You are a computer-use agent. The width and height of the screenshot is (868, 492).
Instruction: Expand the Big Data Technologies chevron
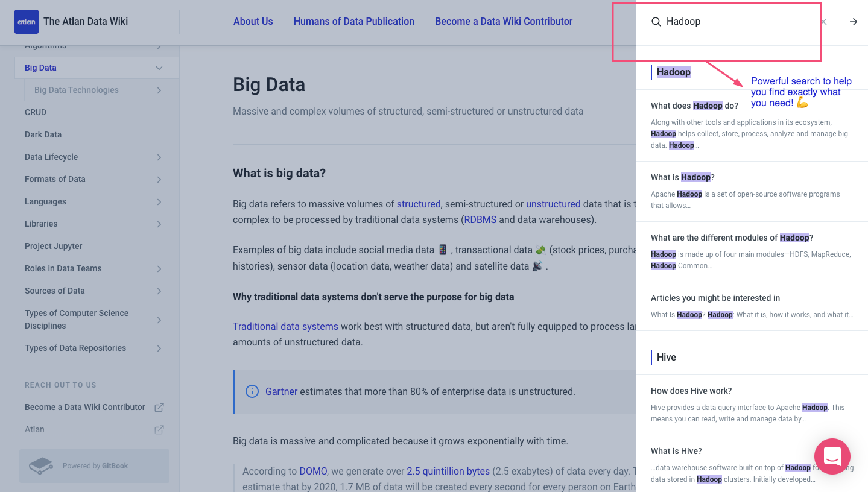point(159,90)
